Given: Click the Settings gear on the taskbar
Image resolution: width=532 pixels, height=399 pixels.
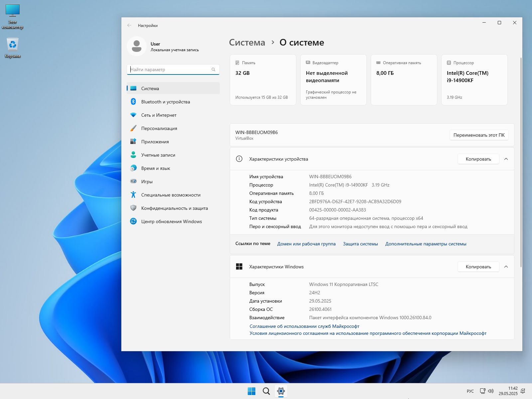Looking at the screenshot, I should click(x=281, y=391).
